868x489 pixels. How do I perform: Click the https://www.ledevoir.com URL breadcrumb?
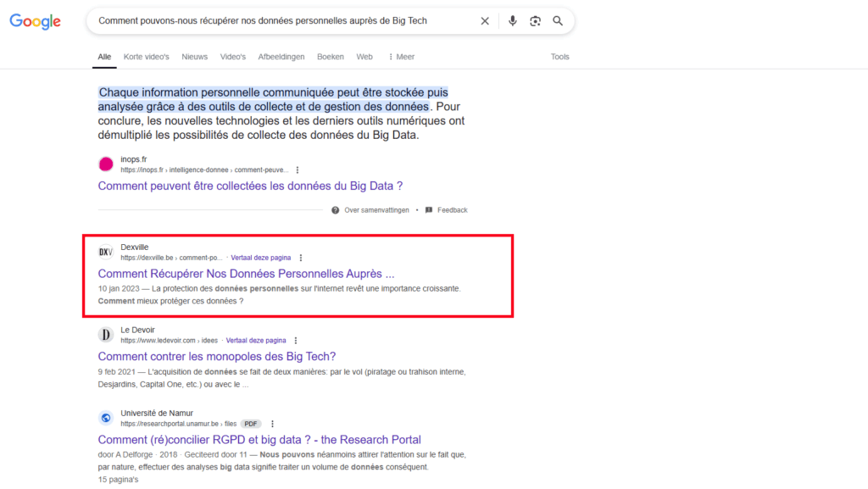pos(169,341)
